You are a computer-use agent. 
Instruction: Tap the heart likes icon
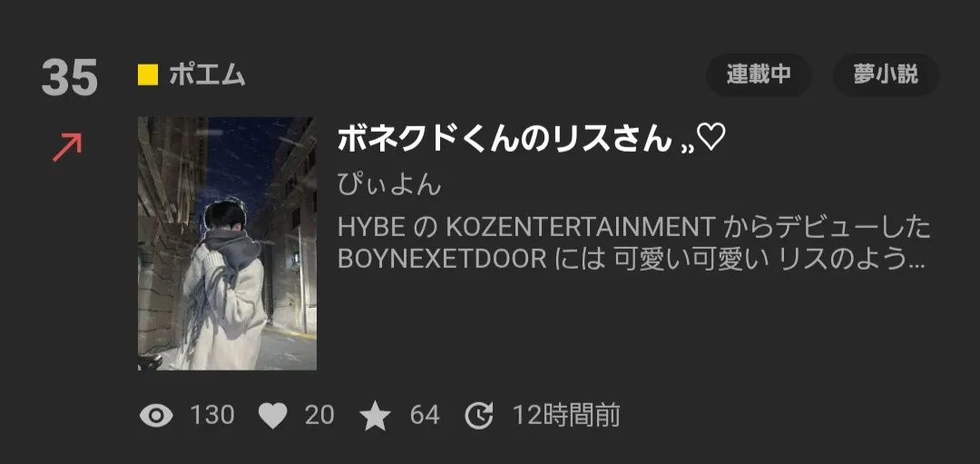tap(273, 416)
